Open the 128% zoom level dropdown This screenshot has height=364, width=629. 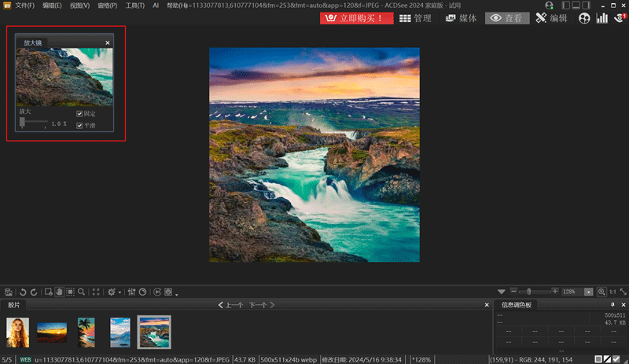point(589,292)
